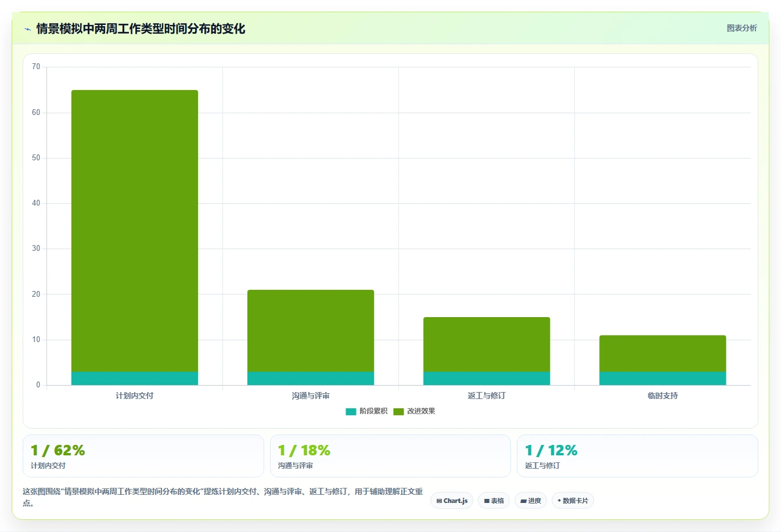
Task: Open the 图表分析 link in the header
Action: click(x=742, y=28)
